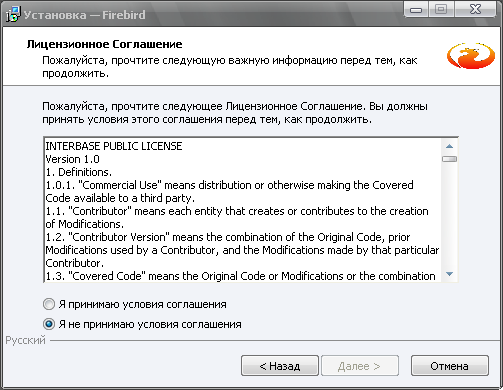Click the "1. Definitions." line in license
This screenshot has width=503, height=390.
click(78, 172)
